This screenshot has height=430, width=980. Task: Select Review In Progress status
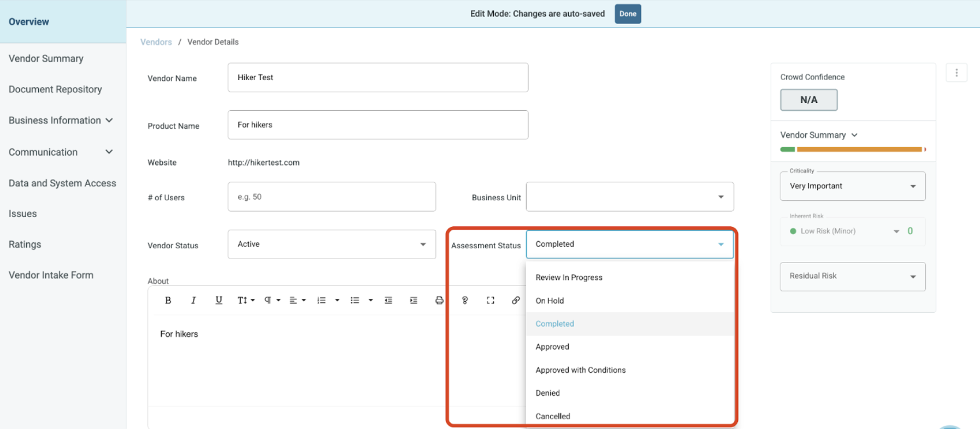[630, 277]
